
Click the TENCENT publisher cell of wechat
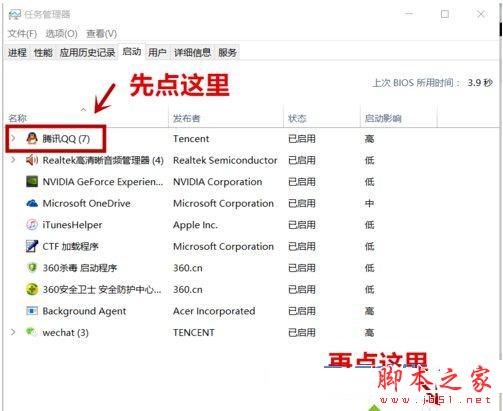point(194,333)
